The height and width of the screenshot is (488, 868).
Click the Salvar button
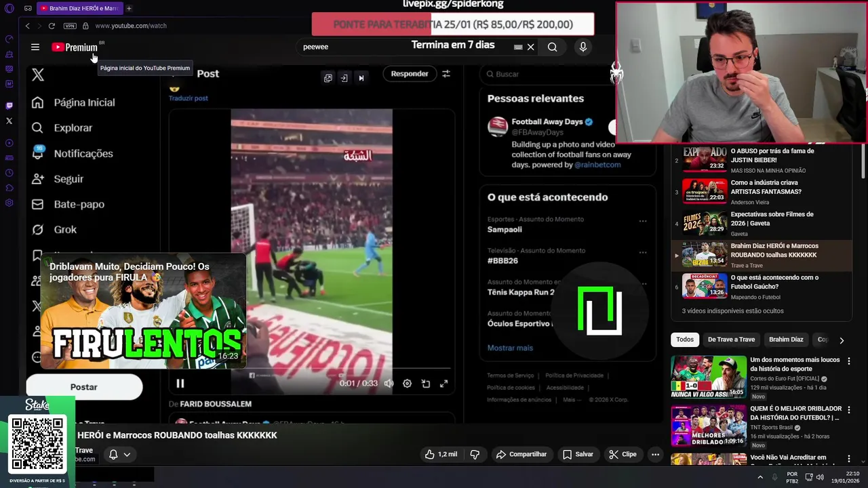[x=578, y=454]
